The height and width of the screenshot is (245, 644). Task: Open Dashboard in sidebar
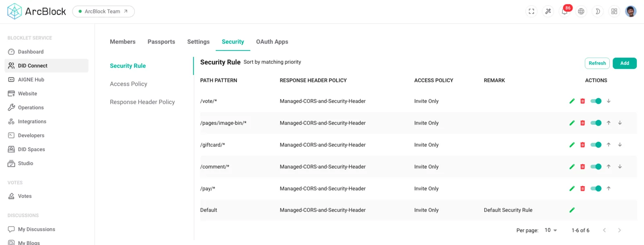click(x=46, y=52)
